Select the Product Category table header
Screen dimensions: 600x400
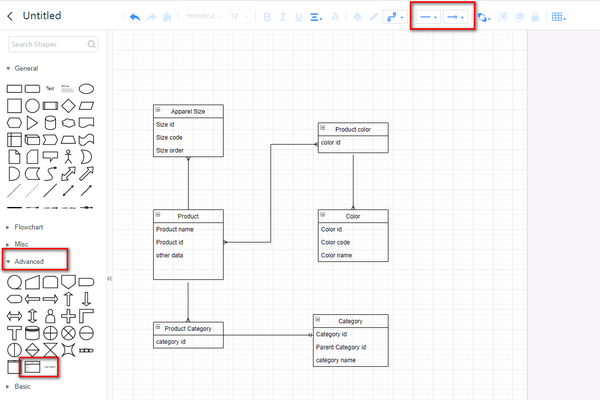click(188, 328)
